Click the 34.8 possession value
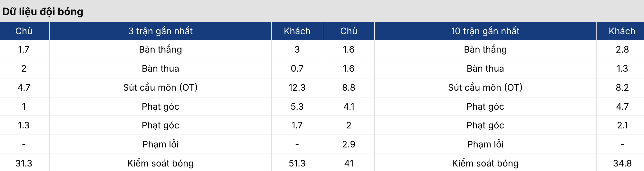Viewport: 644px width, 171px height. point(622,163)
